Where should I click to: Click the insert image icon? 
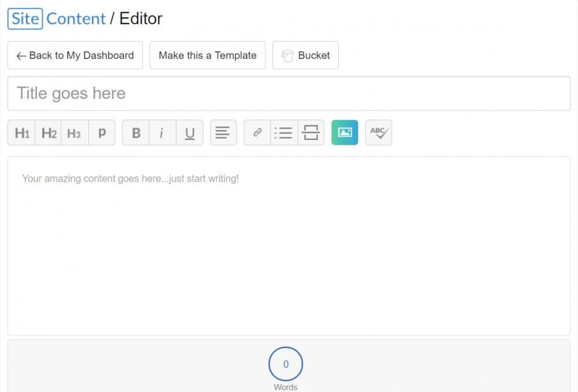point(344,132)
